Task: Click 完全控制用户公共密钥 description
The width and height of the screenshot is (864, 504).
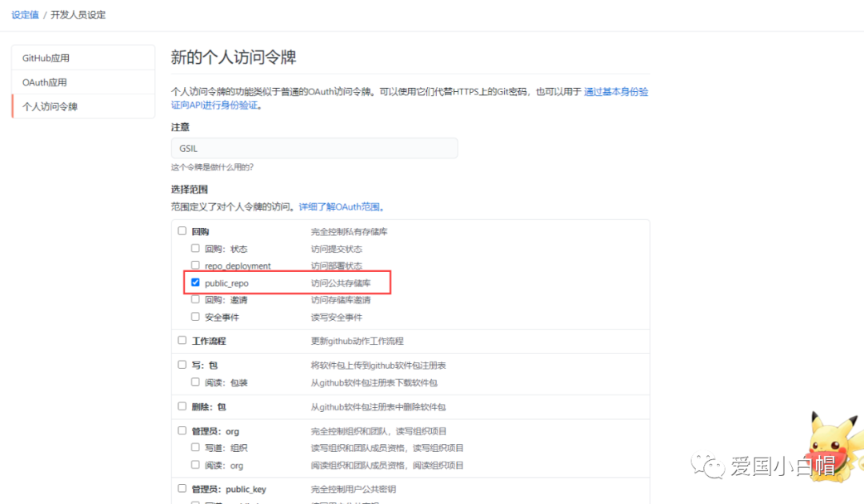Action: click(354, 489)
